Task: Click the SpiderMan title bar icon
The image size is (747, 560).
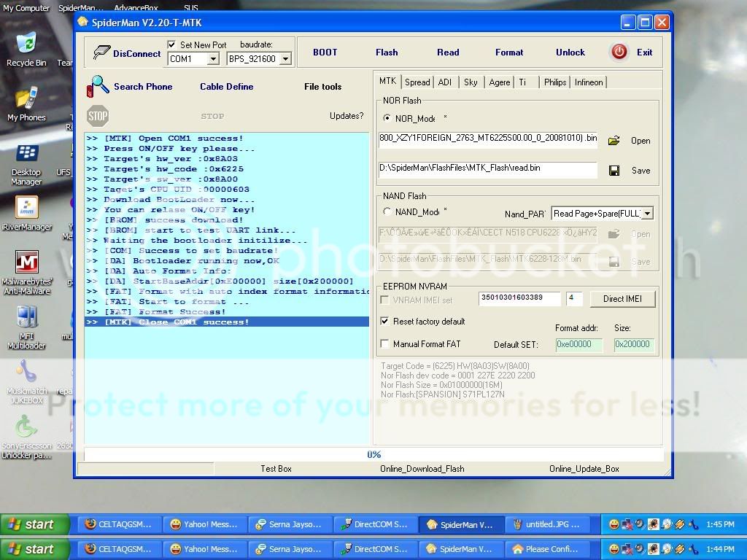Action: pos(83,22)
